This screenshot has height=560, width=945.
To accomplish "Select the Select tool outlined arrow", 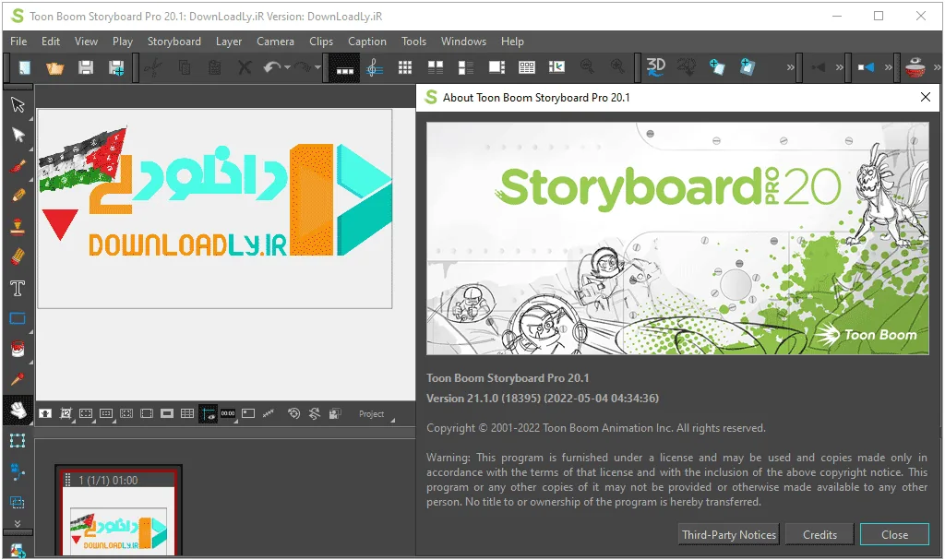I will tap(18, 105).
